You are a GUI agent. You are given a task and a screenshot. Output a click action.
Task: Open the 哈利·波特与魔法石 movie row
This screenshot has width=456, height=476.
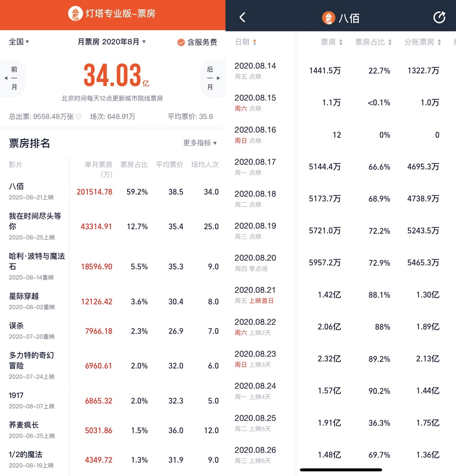[x=113, y=266]
